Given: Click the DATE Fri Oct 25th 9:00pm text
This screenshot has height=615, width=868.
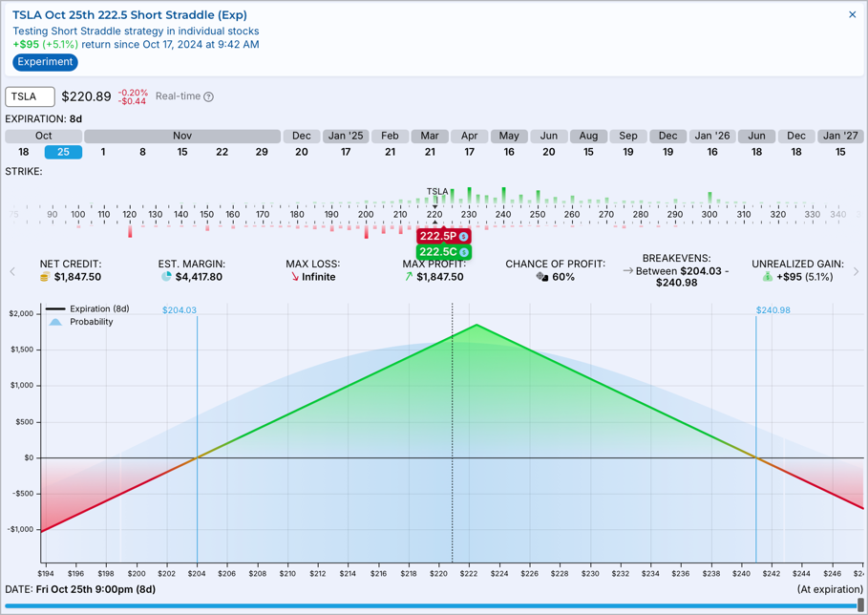Looking at the screenshot, I should (80, 589).
